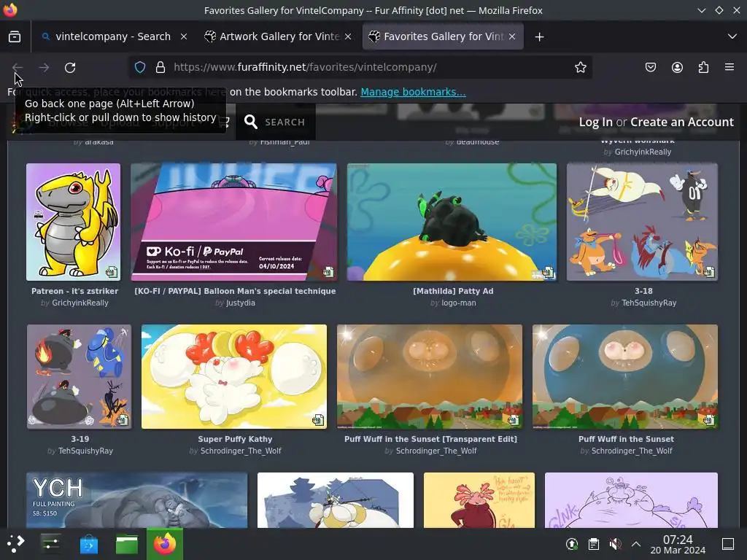Reload the current page

click(x=70, y=68)
